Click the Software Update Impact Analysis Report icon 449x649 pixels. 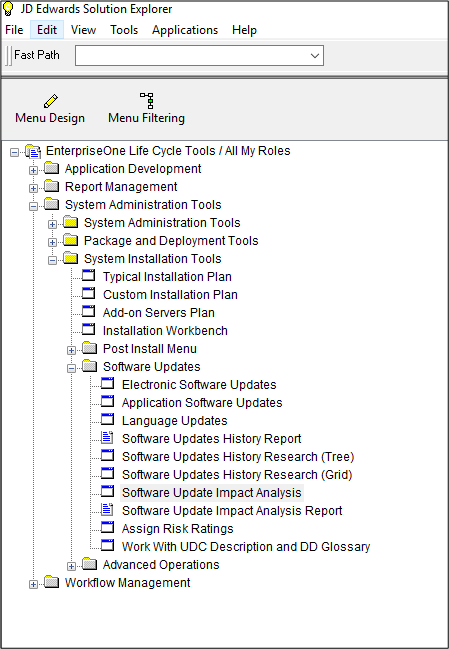(107, 510)
